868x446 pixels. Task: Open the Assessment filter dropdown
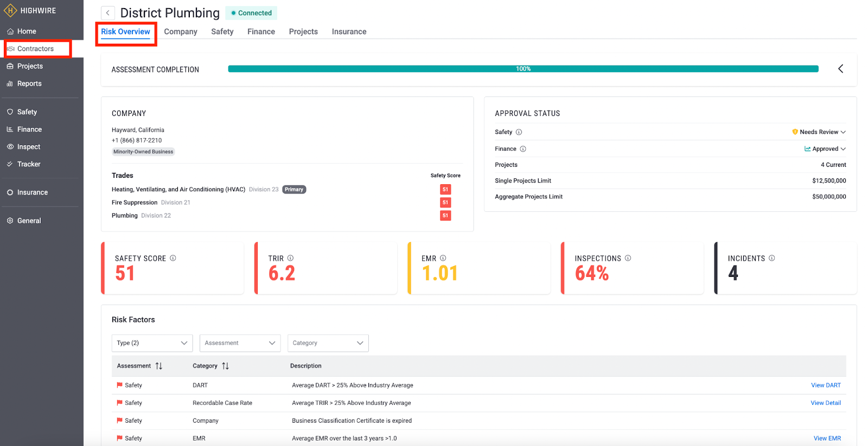pyautogui.click(x=240, y=343)
